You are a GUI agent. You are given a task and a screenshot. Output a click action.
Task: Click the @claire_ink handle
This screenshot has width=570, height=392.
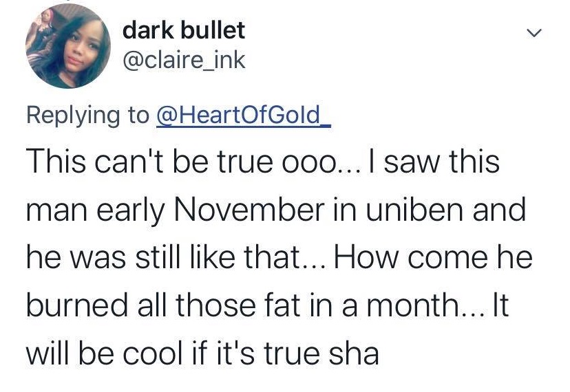coord(183,60)
